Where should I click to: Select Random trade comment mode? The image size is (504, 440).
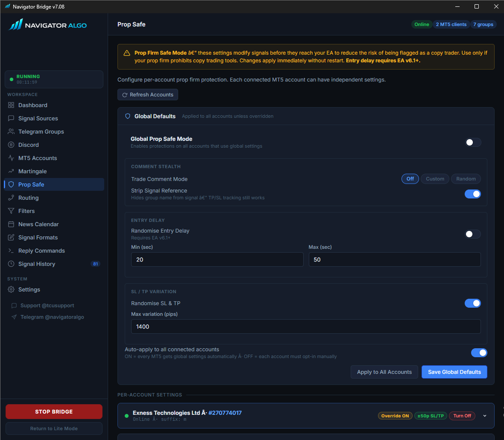click(x=466, y=179)
